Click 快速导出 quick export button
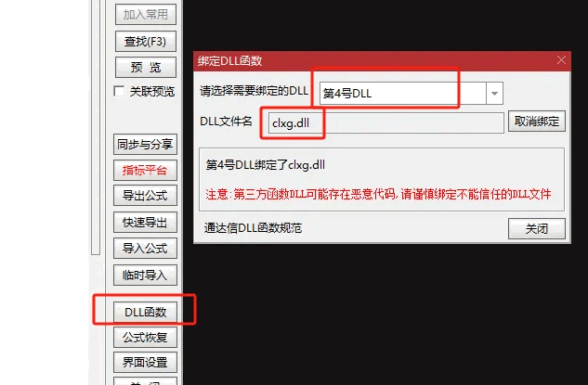588x385 pixels. 145,223
